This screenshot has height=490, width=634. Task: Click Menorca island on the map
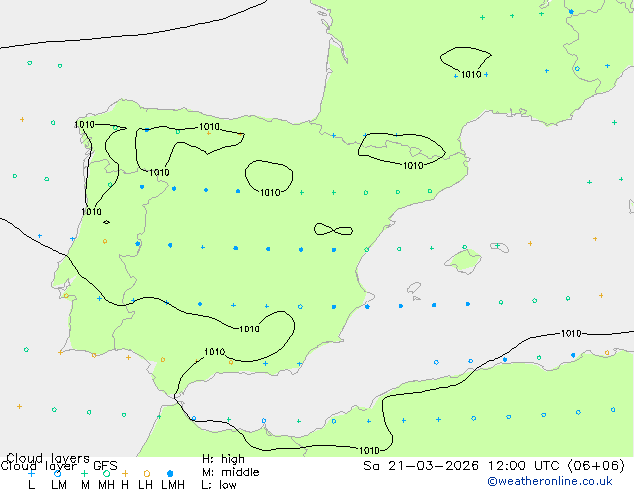coord(500,247)
